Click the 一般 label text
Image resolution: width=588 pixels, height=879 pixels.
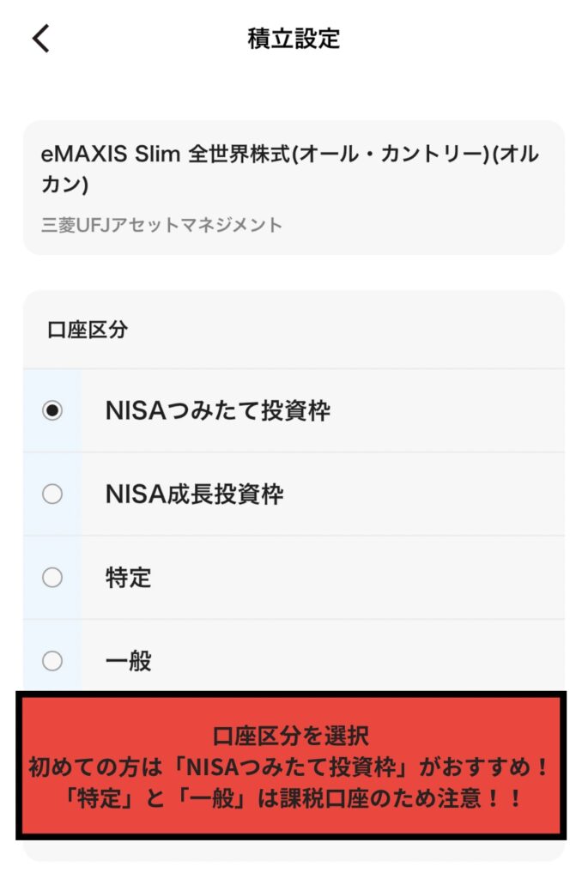pos(129,660)
